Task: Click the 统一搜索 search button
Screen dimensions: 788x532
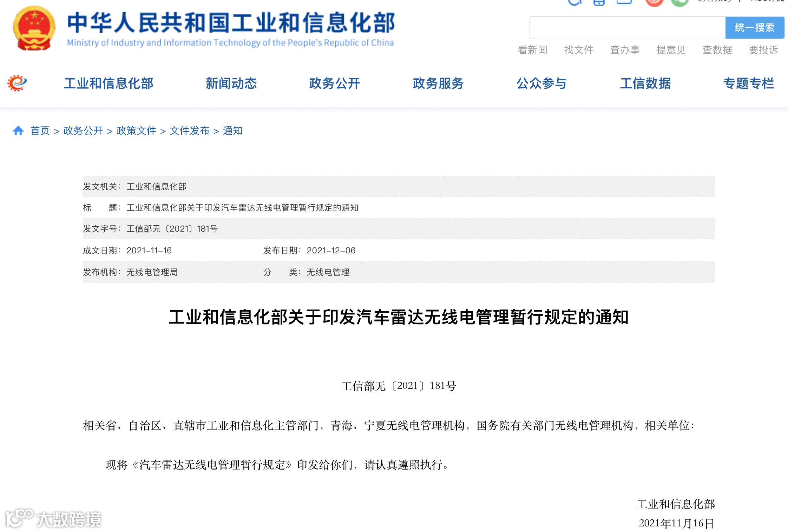Action: (754, 28)
